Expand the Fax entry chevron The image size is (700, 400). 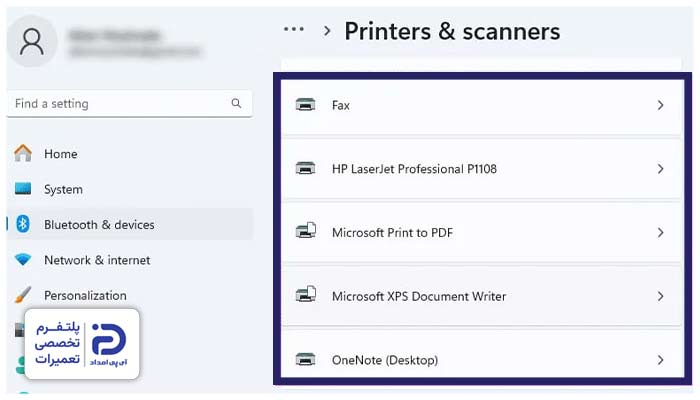click(660, 105)
